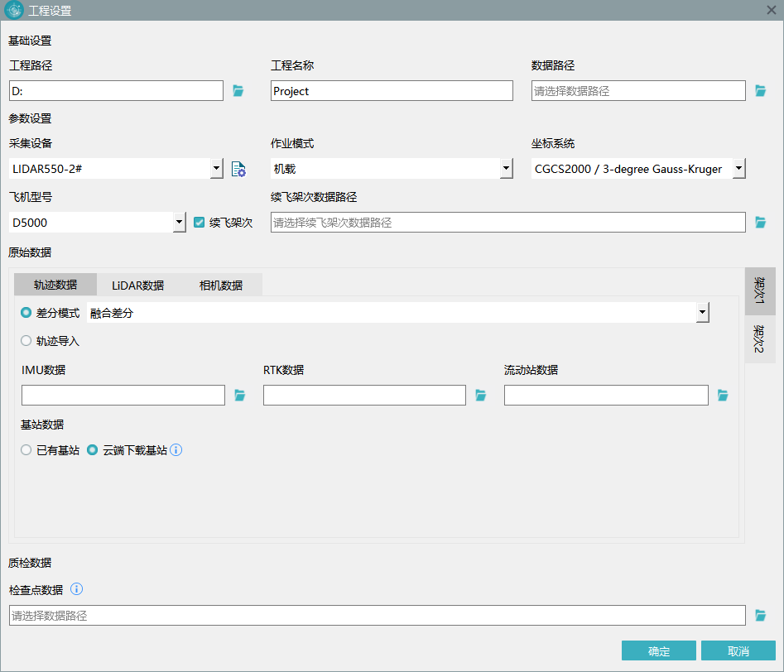
Task: Click info icon beside 云端下载基站
Action: 176,450
